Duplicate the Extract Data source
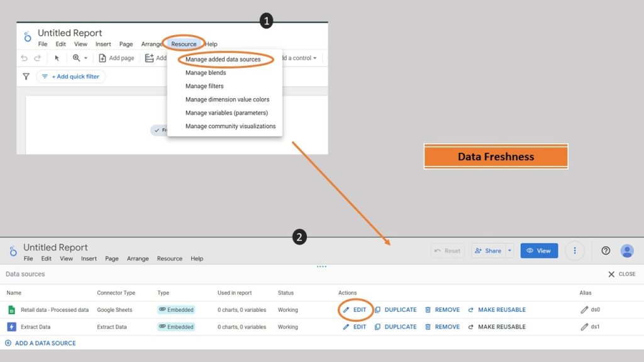Screen dimensions: 644x362 click(x=396, y=327)
